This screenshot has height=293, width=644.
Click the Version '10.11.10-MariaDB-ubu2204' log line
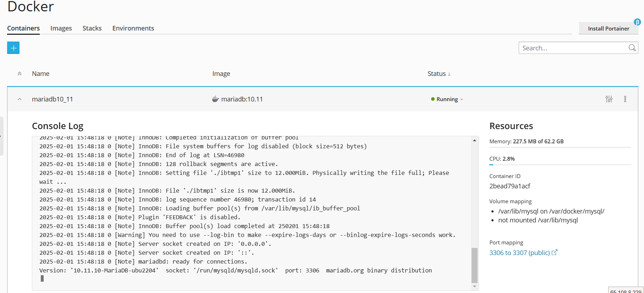pyautogui.click(x=236, y=270)
